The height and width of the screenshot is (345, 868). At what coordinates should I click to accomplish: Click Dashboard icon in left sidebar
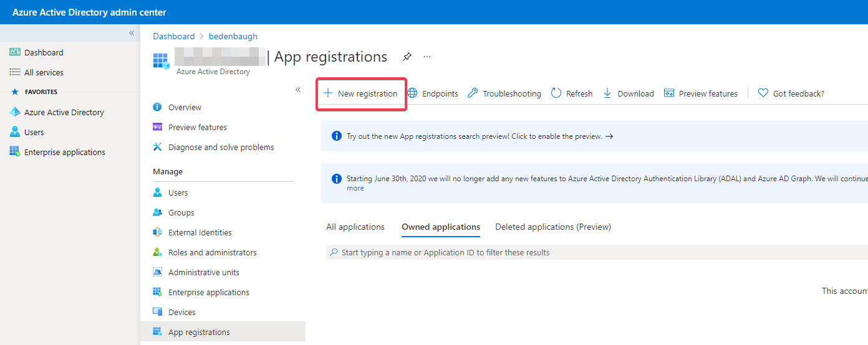(x=15, y=52)
